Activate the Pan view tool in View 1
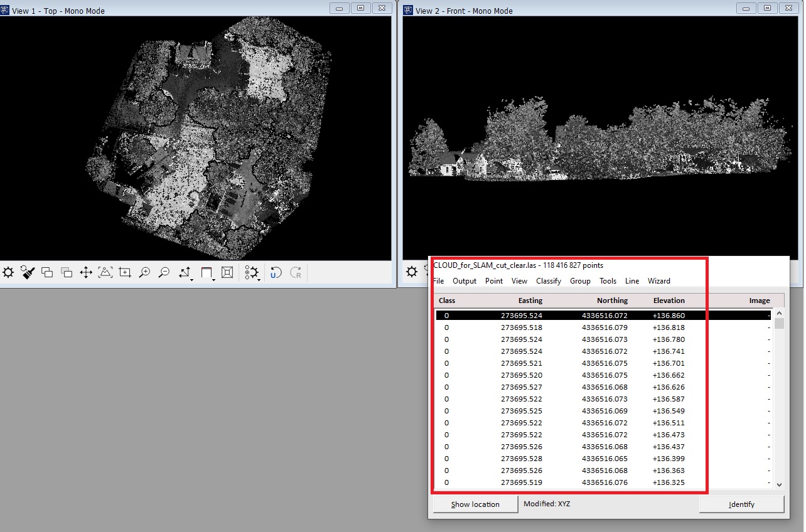 (x=86, y=272)
